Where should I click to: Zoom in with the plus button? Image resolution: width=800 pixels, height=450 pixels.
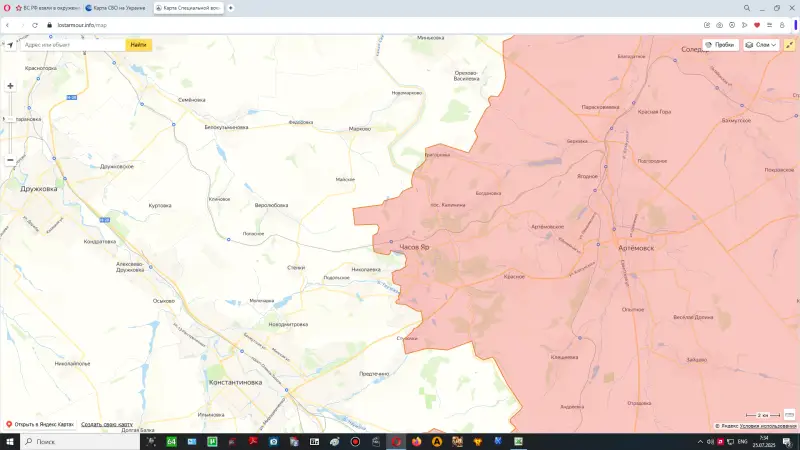tap(10, 86)
